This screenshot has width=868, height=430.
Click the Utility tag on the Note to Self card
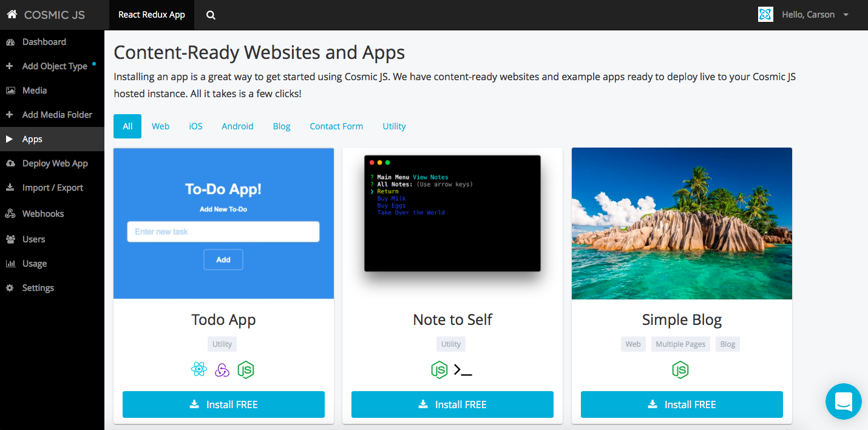click(451, 344)
